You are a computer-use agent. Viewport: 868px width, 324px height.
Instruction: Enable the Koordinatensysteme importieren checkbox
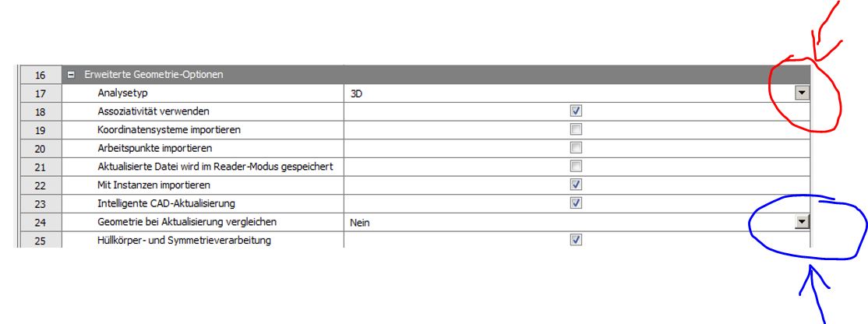coord(576,129)
